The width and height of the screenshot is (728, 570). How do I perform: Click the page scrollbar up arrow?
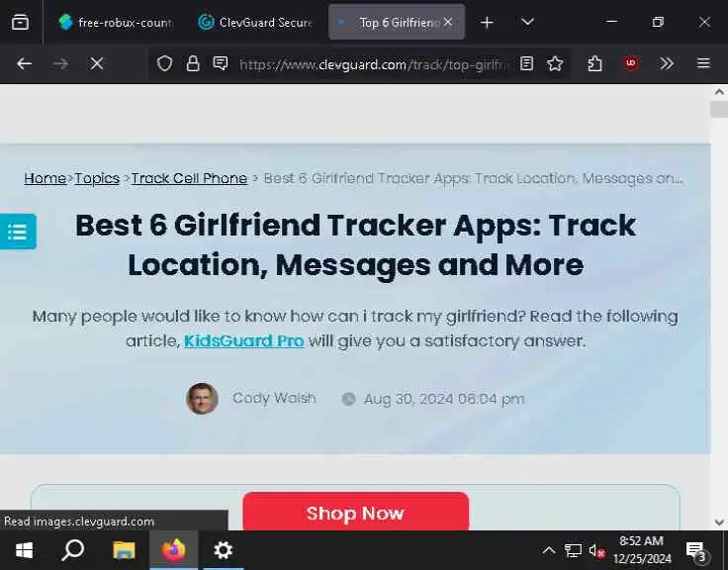click(719, 91)
